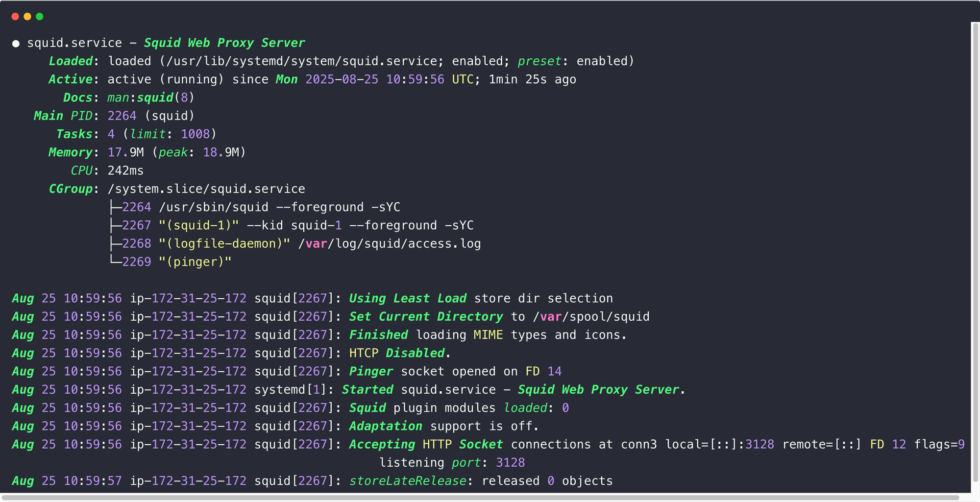Select the 2269 "(pinger)" process entry

(x=176, y=262)
